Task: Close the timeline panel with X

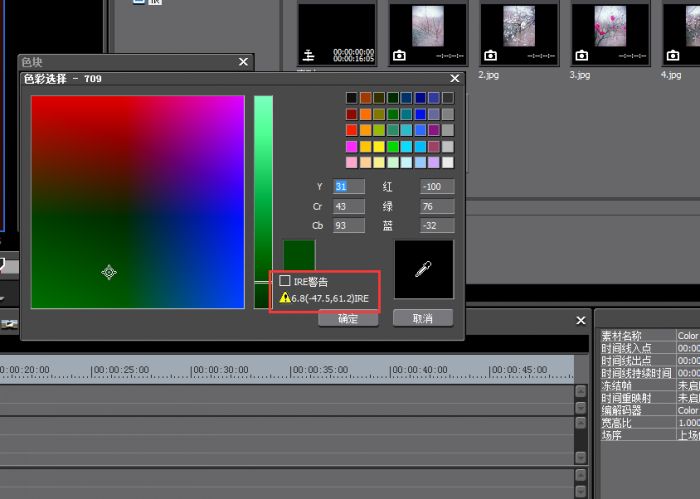Action: click(581, 321)
